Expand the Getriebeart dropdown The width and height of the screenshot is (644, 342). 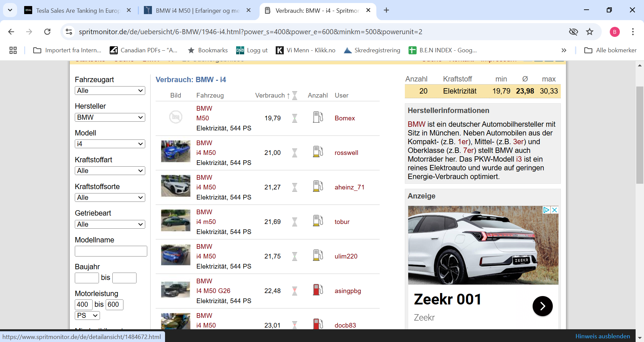pyautogui.click(x=110, y=224)
